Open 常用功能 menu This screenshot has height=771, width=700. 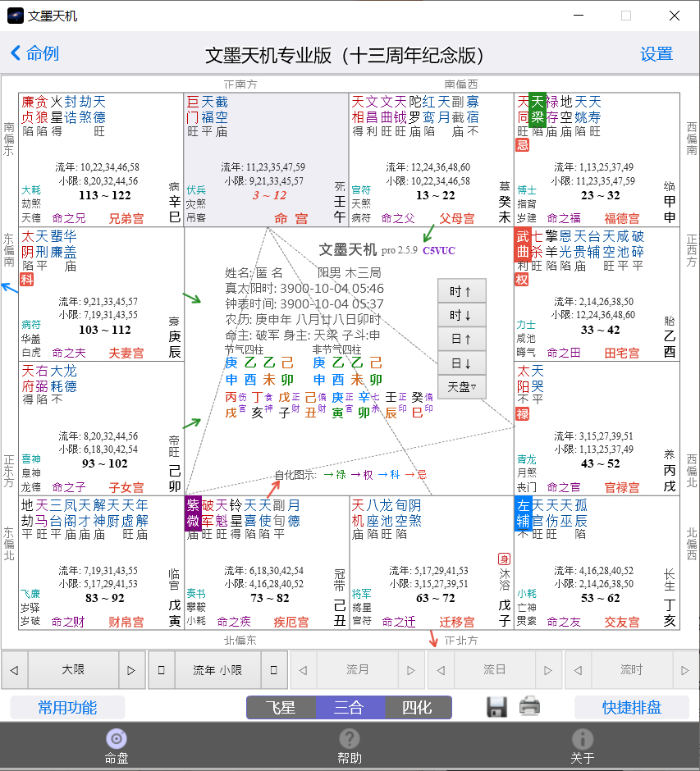click(67, 708)
